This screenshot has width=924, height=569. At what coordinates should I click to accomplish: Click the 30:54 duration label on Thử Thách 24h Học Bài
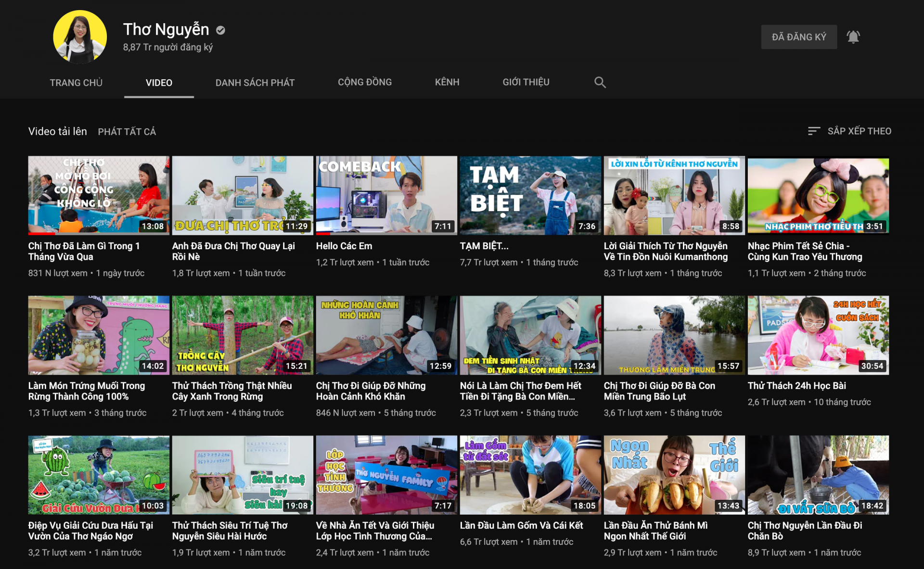tap(873, 366)
